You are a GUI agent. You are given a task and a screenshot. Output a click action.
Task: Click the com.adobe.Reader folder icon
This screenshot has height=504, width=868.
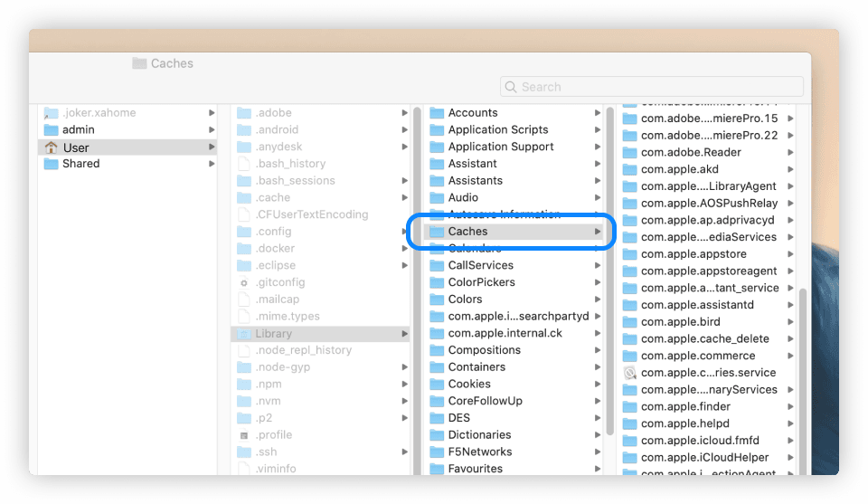click(x=630, y=153)
